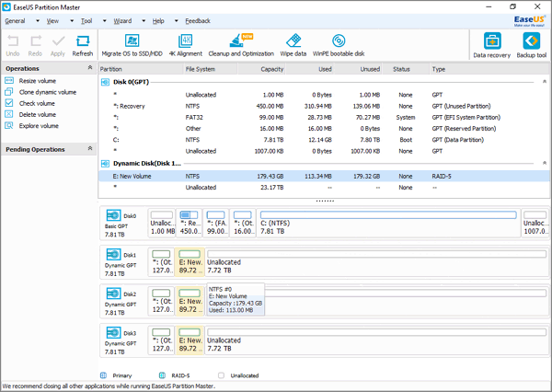
Task: Select the C: NTFS partition row
Action: pos(324,140)
